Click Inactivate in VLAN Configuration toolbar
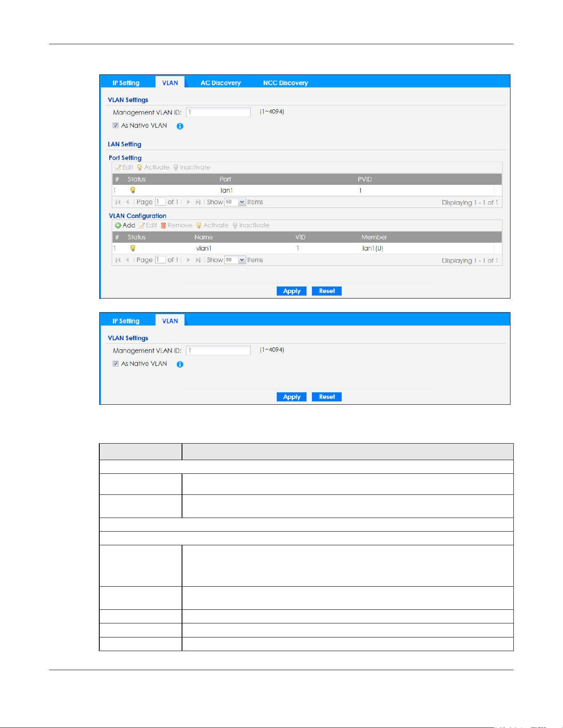 click(251, 225)
